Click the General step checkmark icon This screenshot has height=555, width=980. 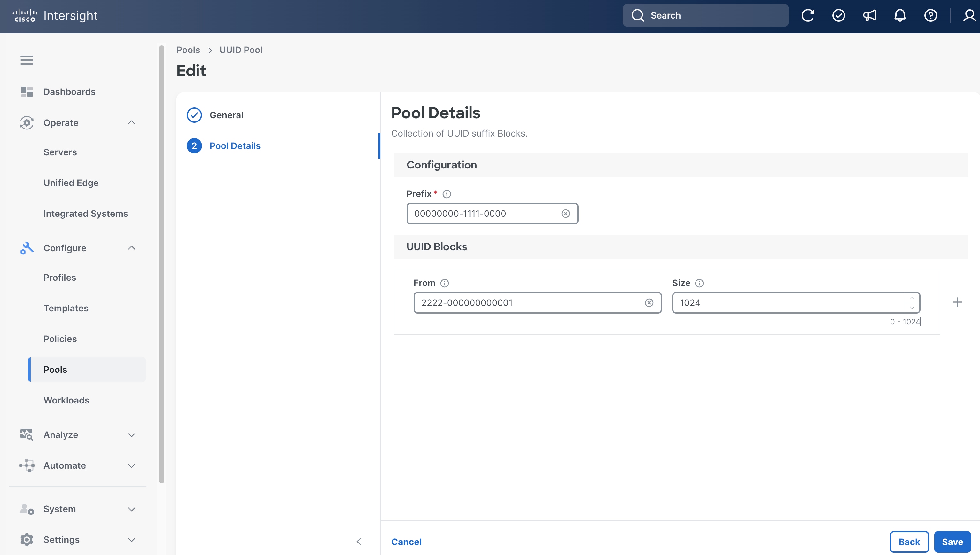point(194,115)
